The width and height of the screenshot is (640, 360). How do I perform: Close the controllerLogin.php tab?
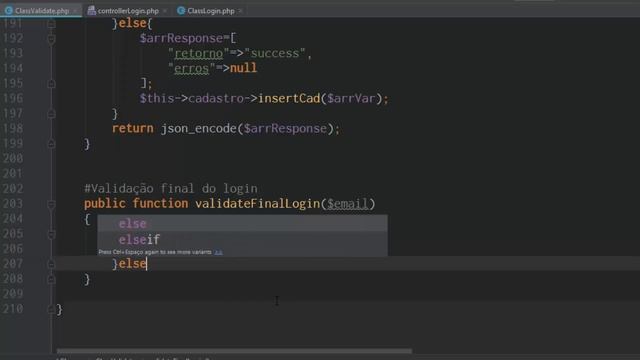pyautogui.click(x=164, y=11)
